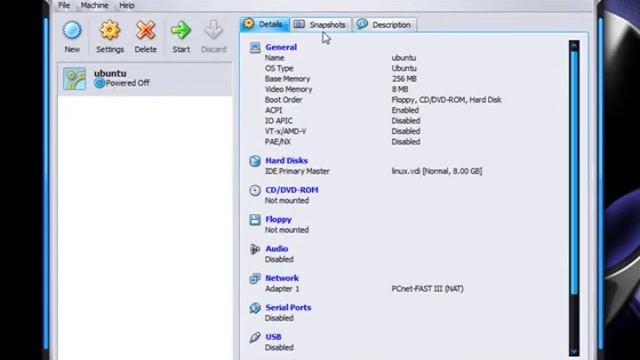Click the 'Enabled' ACPI value
This screenshot has width=640, height=360.
(405, 111)
